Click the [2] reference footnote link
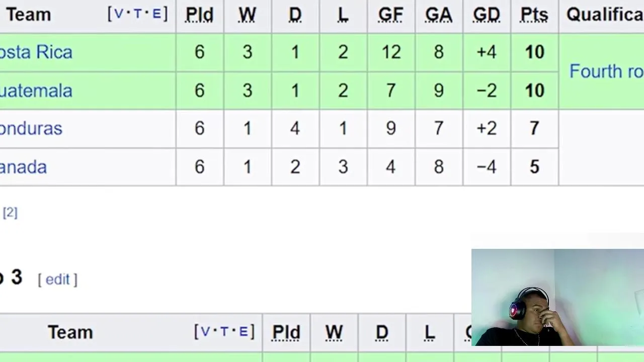The width and height of the screenshot is (644, 362). pos(10,213)
